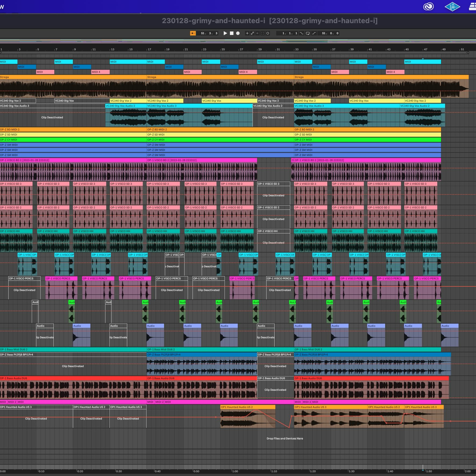Screen dimensions: 476x476
Task: Select the 'OP-Z SD MIDI' clip at bar 17
Action: pos(220,135)
